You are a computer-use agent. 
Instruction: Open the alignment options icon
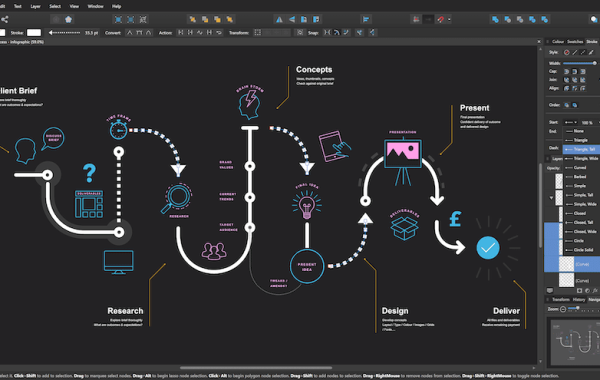[366, 19]
